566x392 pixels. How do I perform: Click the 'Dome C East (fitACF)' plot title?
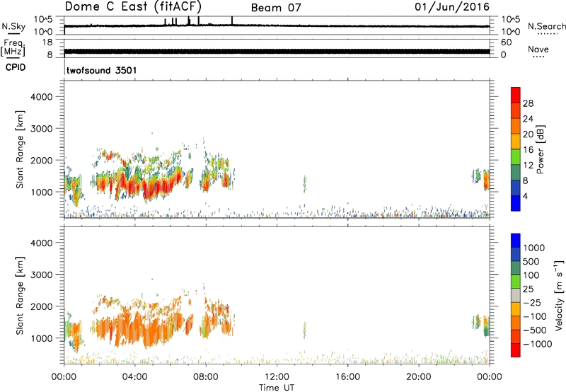pyautogui.click(x=133, y=6)
